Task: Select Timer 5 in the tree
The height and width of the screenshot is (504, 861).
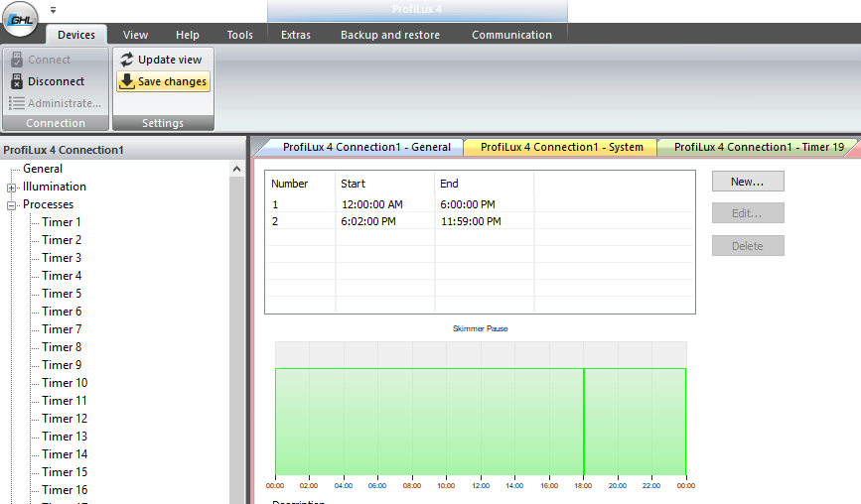Action: 62,294
